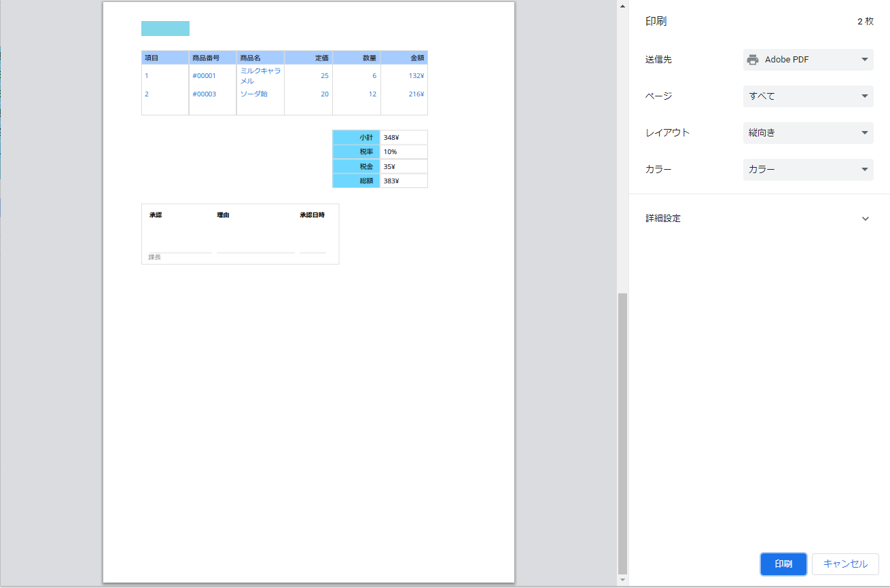Image resolution: width=890 pixels, height=588 pixels.
Task: Click the ミルクキャラメル product name cell
Action: click(x=260, y=76)
